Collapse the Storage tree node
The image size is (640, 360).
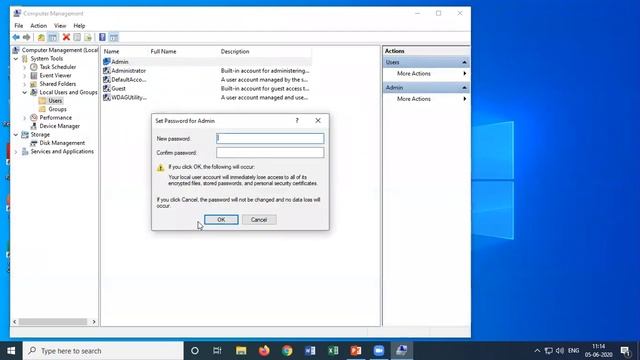[16, 135]
